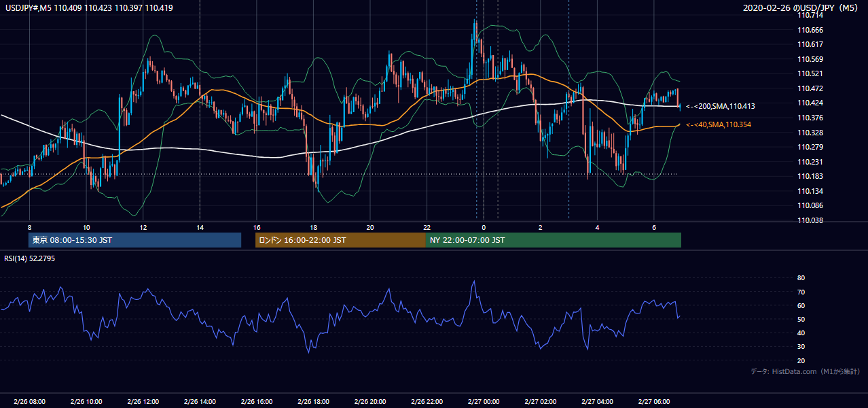This screenshot has height=408, width=868.
Task: Click price axis value 110.521
Action: [810, 73]
